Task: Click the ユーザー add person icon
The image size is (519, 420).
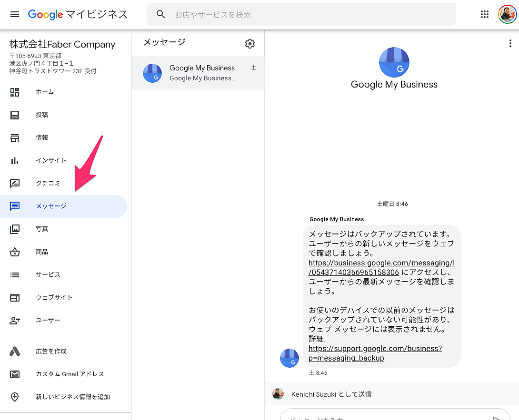Action: (15, 321)
